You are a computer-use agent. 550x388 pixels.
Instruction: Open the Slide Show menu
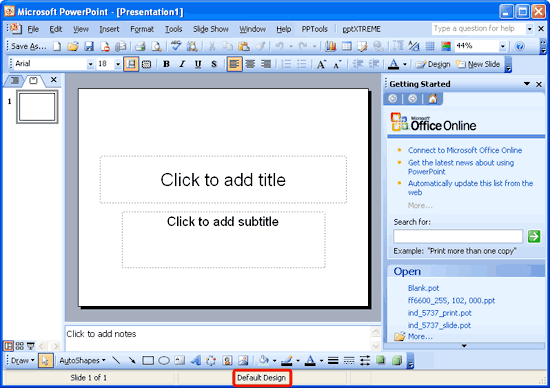coord(210,29)
